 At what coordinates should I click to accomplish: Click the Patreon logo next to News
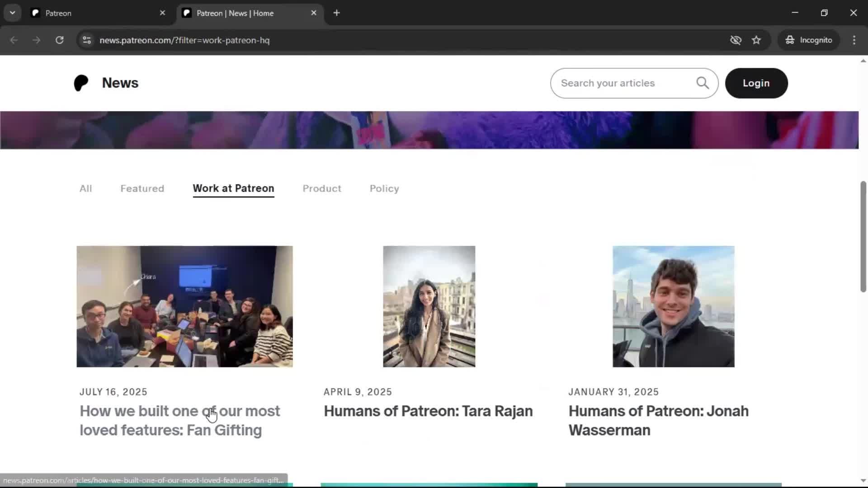pos(81,83)
